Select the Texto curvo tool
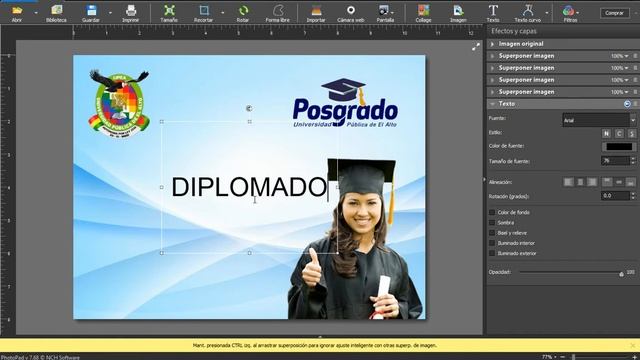Screen dimensions: 640x360 527,13
